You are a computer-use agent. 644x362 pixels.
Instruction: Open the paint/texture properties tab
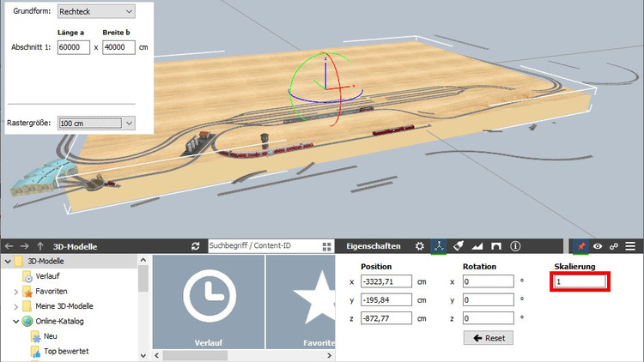point(458,246)
